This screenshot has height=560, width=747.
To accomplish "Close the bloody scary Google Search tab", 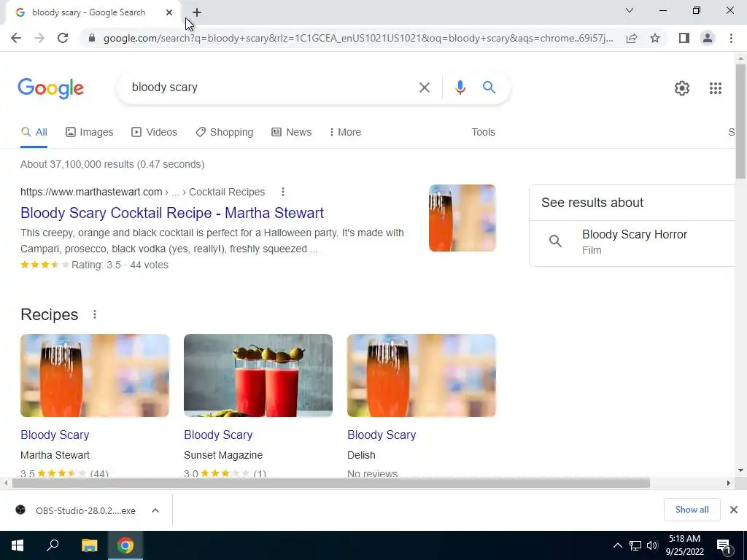I will click(169, 12).
